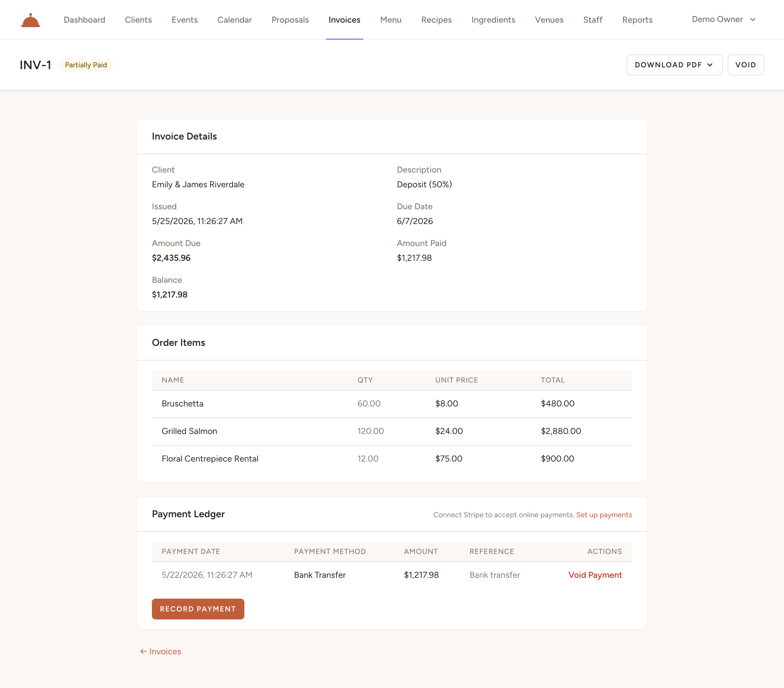784x688 pixels.
Task: Void the INV-1 invoice
Action: tap(746, 65)
